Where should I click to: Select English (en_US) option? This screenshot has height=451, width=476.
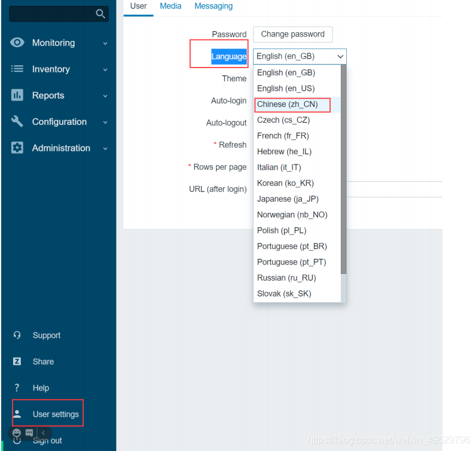pyautogui.click(x=297, y=89)
